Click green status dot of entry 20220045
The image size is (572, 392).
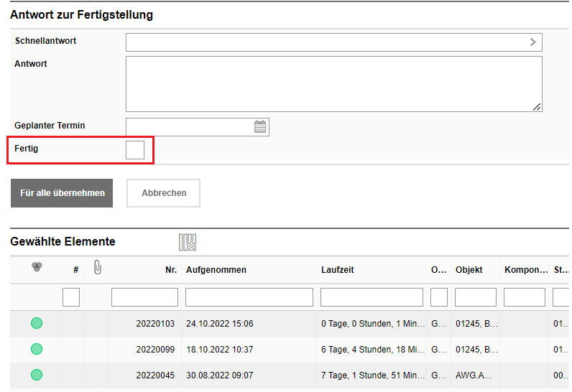point(37,375)
